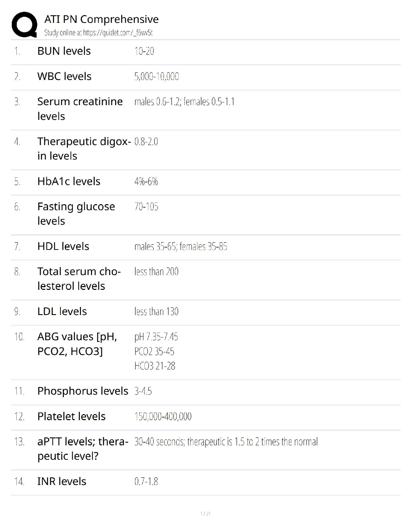Image resolution: width=411 pixels, height=532 pixels.
Task: Click the aPTT levels definition text
Action: click(x=226, y=442)
